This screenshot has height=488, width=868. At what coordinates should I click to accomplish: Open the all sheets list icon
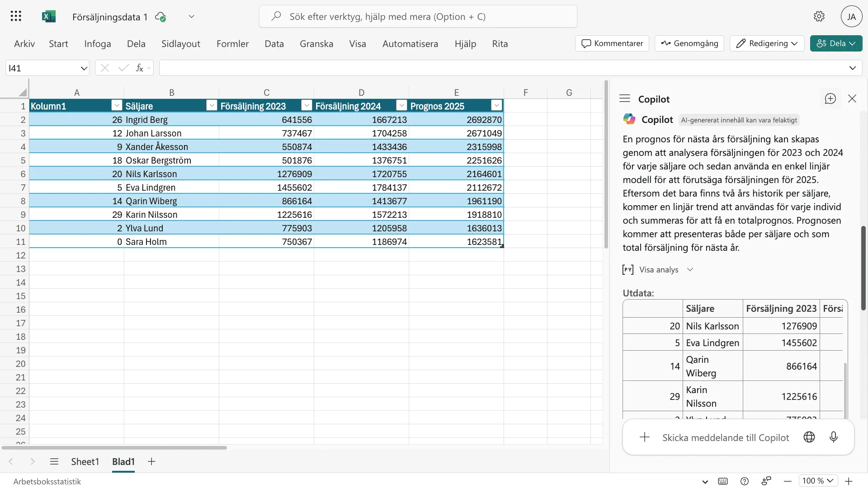(x=54, y=461)
